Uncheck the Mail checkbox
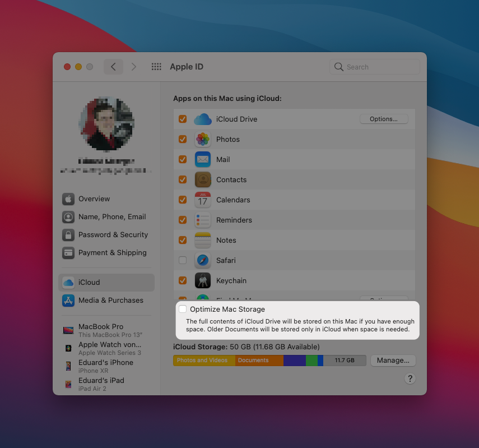This screenshot has height=448, width=479. 183,159
